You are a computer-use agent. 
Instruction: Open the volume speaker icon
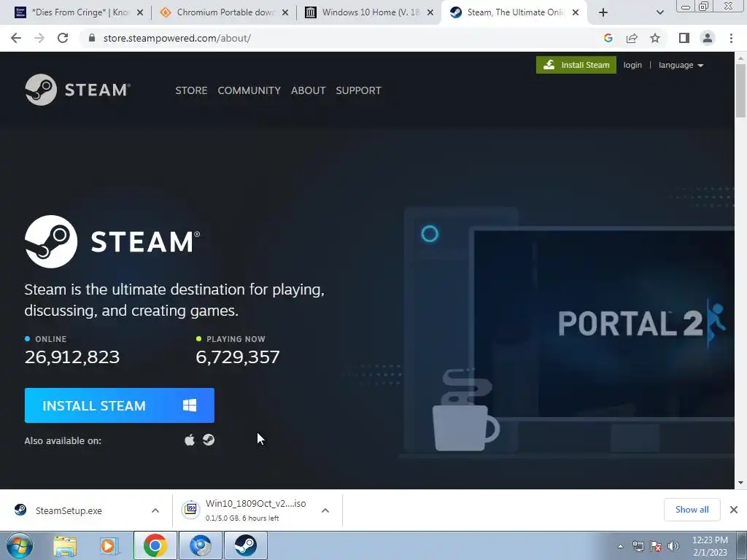coord(673,546)
